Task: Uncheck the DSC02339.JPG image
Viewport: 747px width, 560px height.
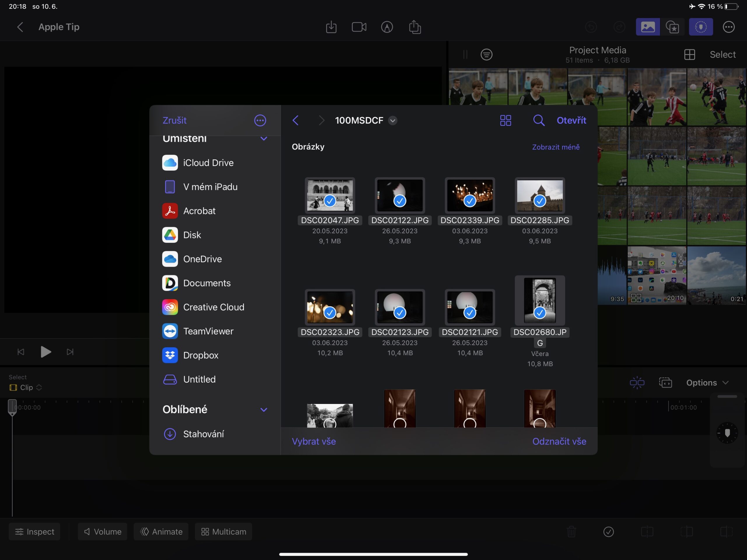Action: (x=470, y=201)
